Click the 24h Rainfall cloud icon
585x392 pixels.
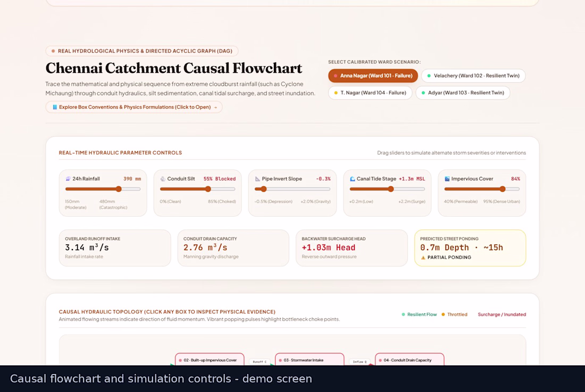point(68,179)
